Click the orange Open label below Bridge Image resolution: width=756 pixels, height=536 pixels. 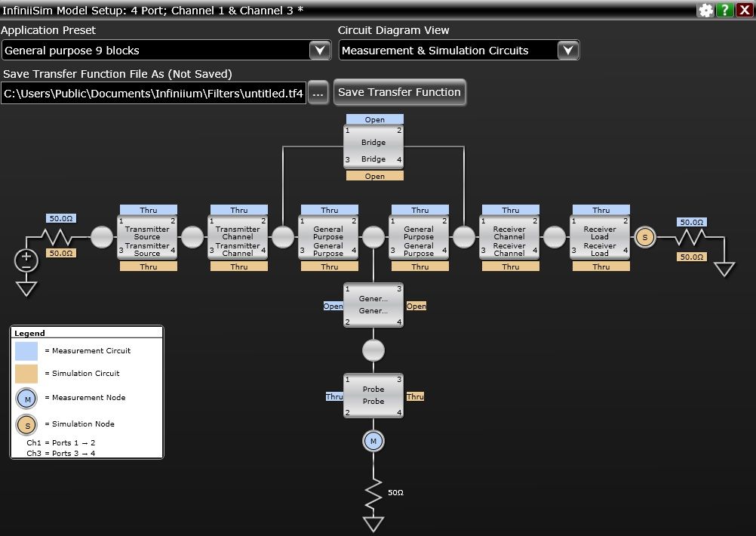pos(375,176)
